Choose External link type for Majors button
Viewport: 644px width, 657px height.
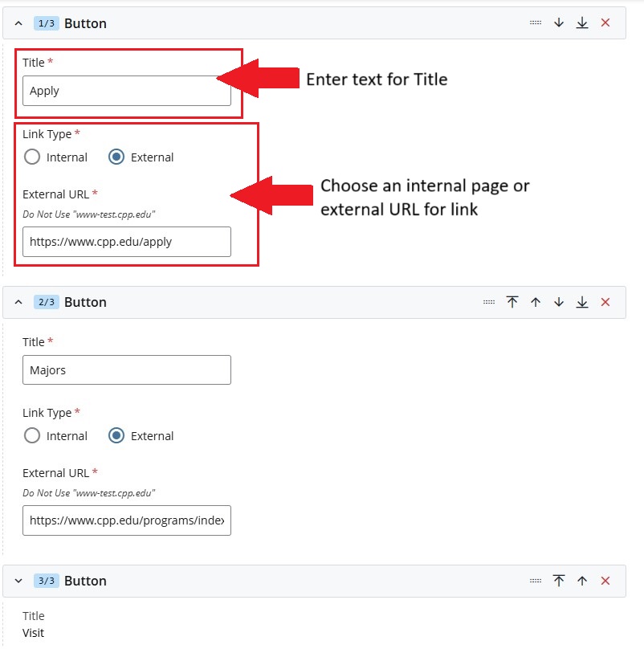(x=116, y=436)
